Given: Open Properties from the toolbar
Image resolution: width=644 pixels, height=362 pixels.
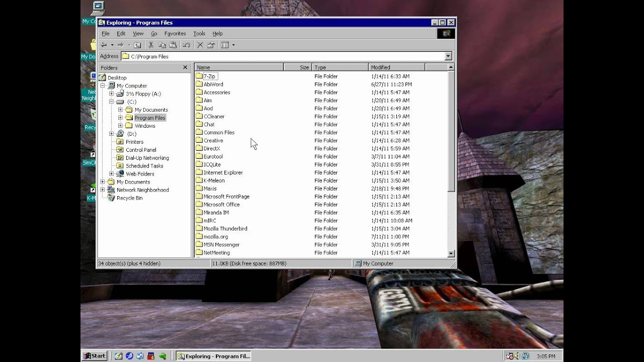Looking at the screenshot, I should click(211, 45).
